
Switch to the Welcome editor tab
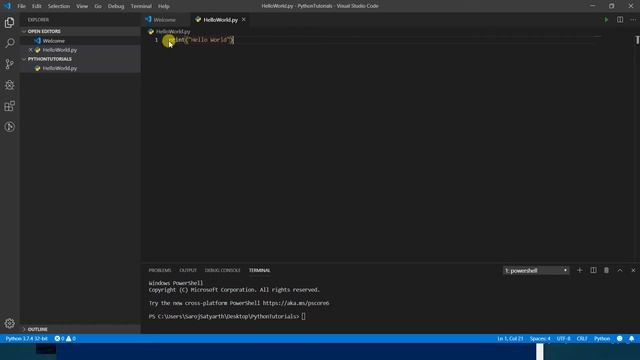[165, 20]
